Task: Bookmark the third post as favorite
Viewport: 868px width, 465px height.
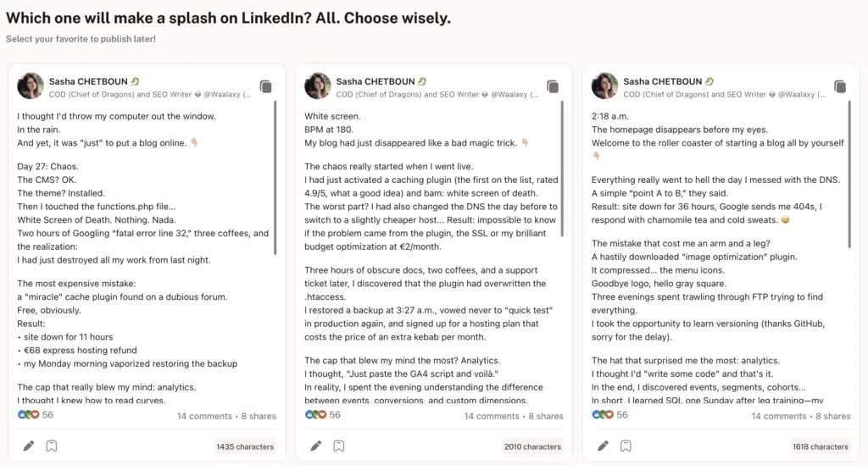Action: coord(626,446)
